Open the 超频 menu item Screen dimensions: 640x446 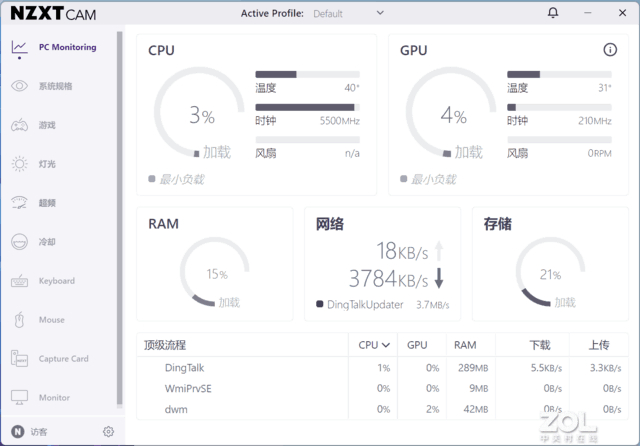tap(47, 203)
